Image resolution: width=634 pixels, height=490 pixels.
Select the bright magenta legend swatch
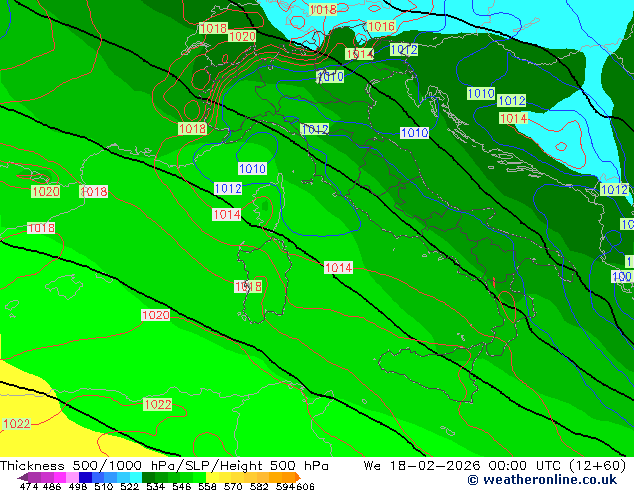click(x=60, y=477)
